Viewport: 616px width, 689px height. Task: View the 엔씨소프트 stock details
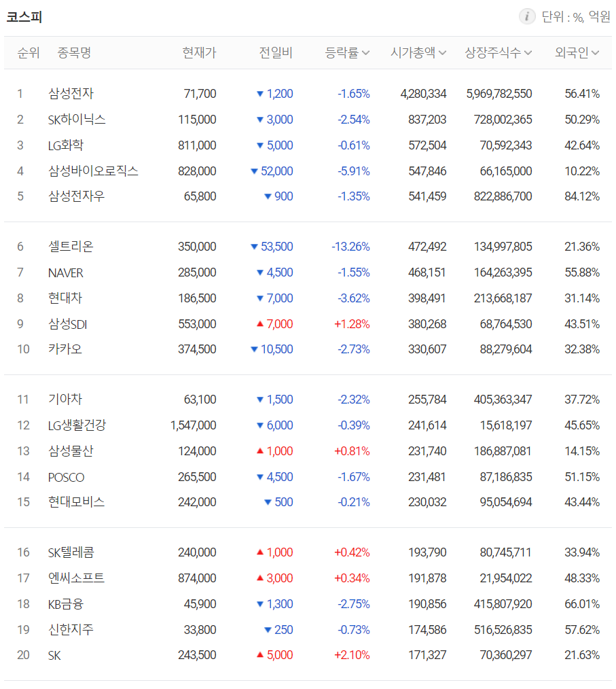[76, 578]
